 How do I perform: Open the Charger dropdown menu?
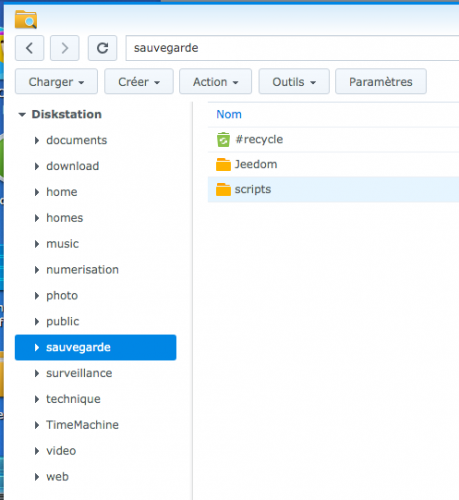click(56, 82)
